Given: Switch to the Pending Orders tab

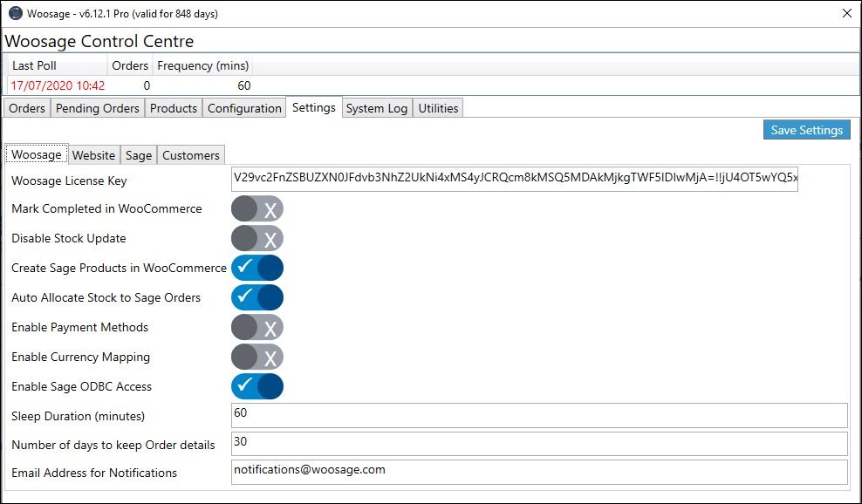Looking at the screenshot, I should click(98, 108).
